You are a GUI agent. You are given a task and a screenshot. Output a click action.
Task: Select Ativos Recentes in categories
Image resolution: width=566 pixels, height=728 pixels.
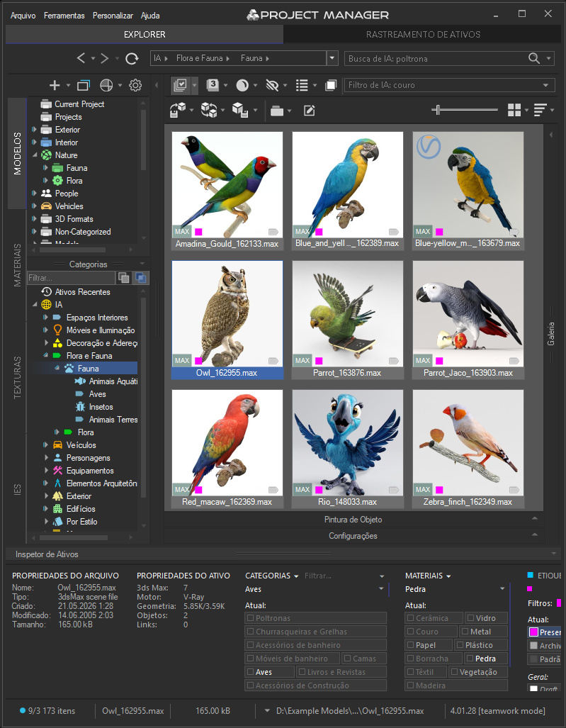(83, 291)
